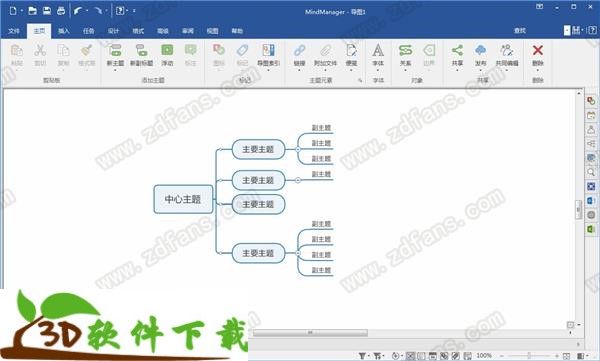The width and height of the screenshot is (600, 361).
Task: Click the Paste (粘贴) clipboard icon
Action: (x=17, y=51)
